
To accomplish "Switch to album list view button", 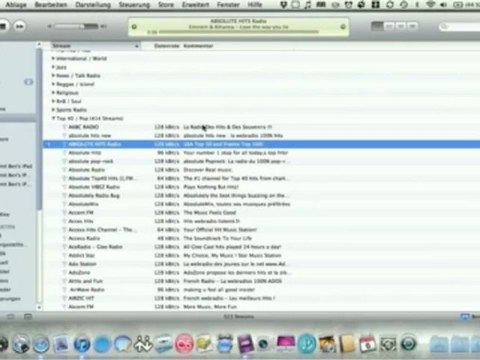I will coord(389,26).
